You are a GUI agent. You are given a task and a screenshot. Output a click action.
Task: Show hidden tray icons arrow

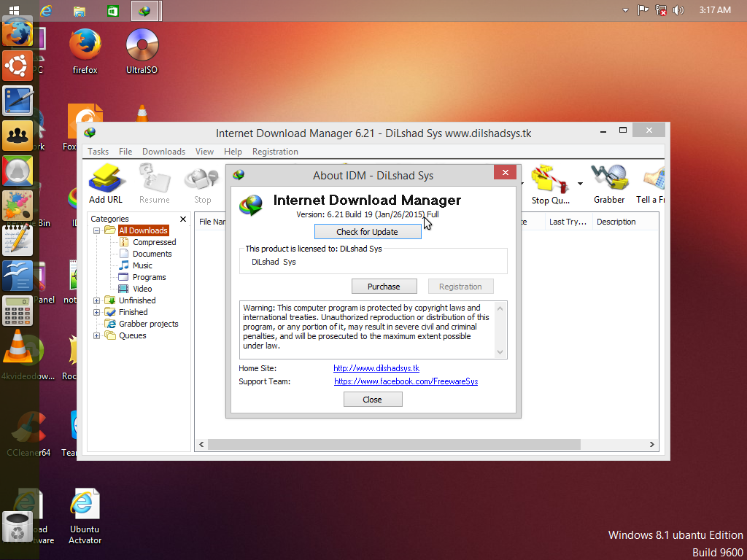[625, 10]
